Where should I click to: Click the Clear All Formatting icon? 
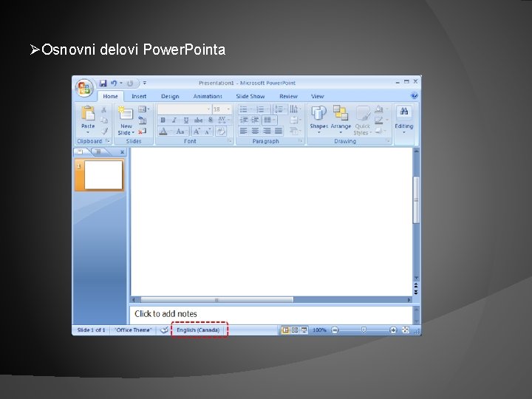tap(221, 132)
